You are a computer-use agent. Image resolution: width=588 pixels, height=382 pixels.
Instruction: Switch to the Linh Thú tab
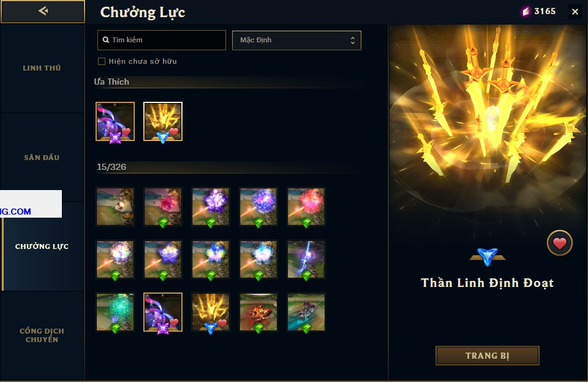tap(42, 68)
